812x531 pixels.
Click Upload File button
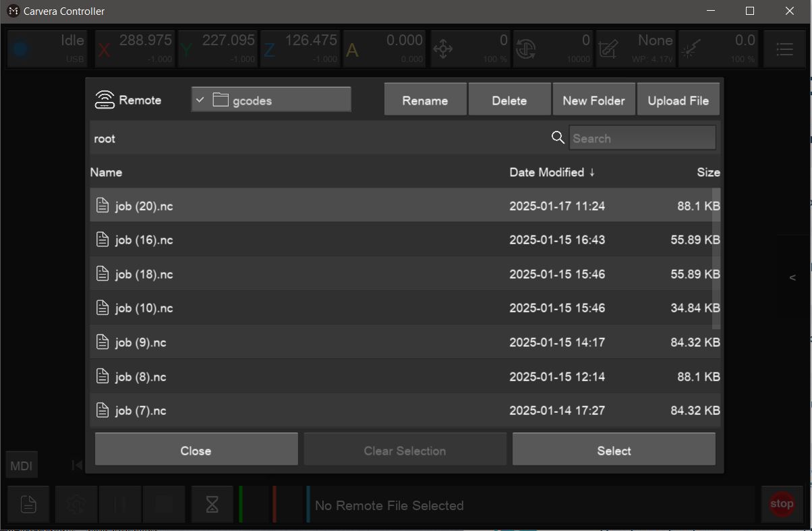[678, 100]
